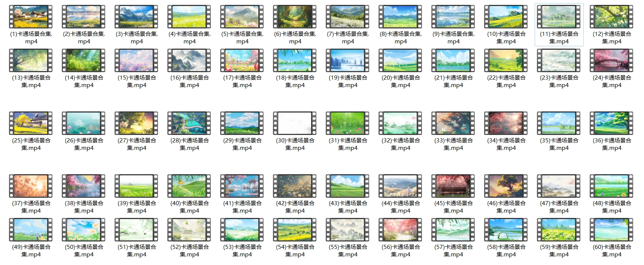644x265 pixels.
Task: Select the (44)卡通场景合集.mp4 video icon
Action: point(401,186)
